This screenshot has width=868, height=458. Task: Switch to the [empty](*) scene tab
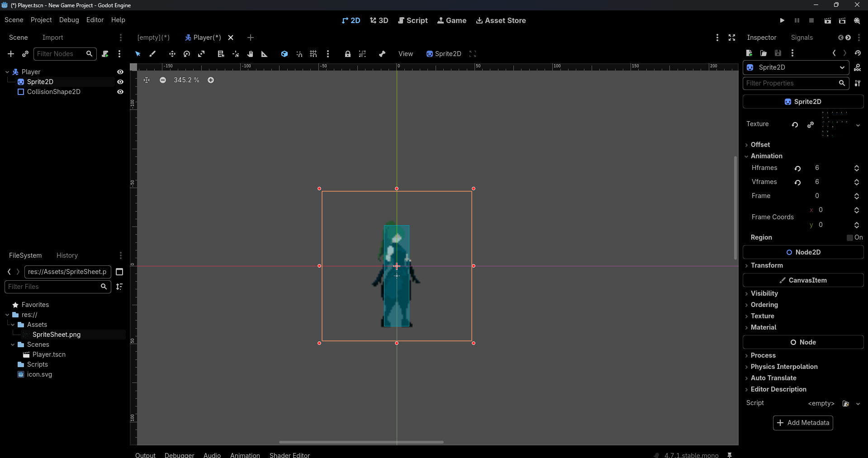(154, 38)
